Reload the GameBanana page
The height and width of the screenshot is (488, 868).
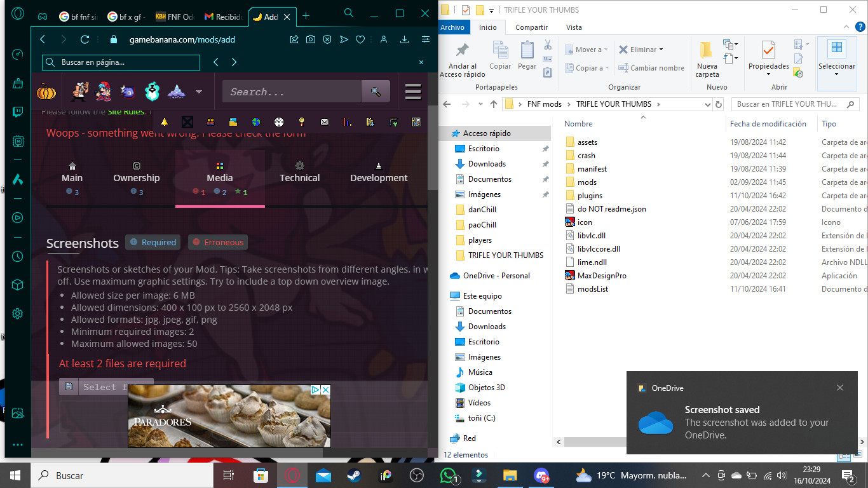[85, 39]
